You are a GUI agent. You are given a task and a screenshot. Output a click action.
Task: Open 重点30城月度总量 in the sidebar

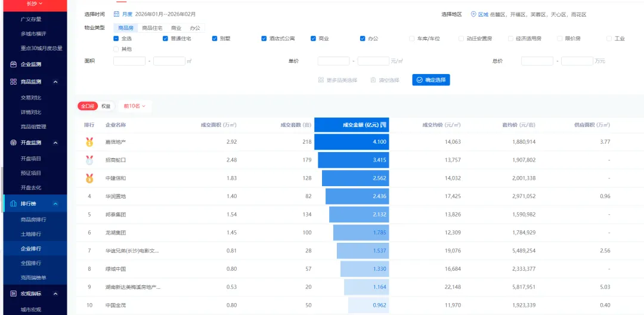click(41, 48)
